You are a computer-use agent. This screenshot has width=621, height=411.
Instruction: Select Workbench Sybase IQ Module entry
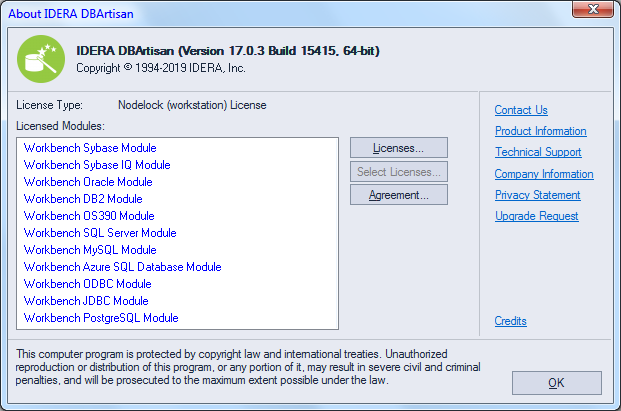click(x=97, y=165)
